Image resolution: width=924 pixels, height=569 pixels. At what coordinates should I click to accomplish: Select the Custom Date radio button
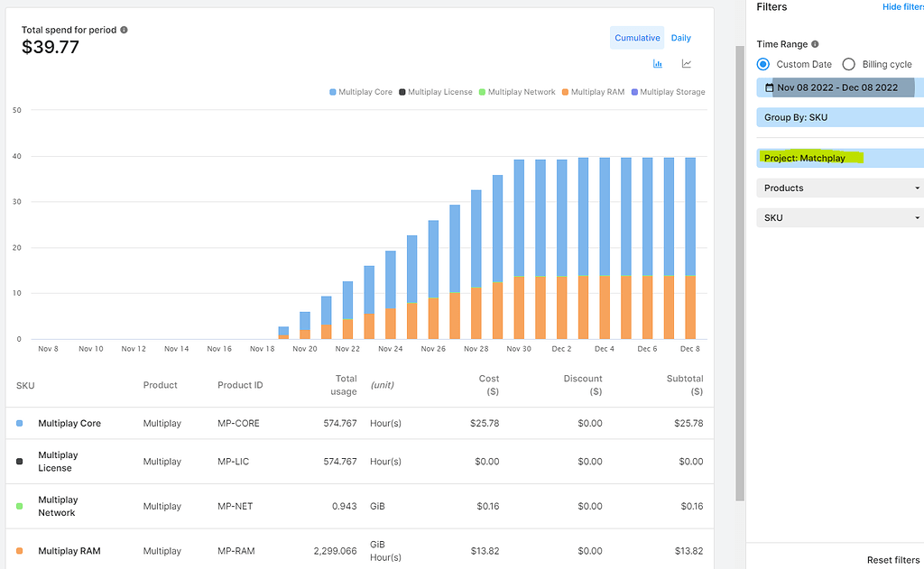[765, 64]
